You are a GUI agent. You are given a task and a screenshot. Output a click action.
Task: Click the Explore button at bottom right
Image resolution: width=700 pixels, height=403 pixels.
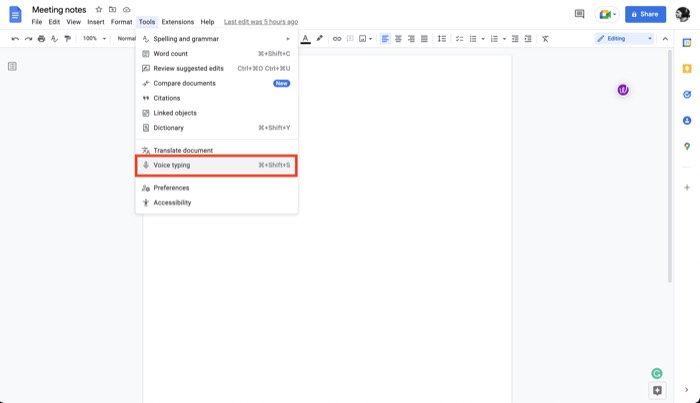(657, 391)
